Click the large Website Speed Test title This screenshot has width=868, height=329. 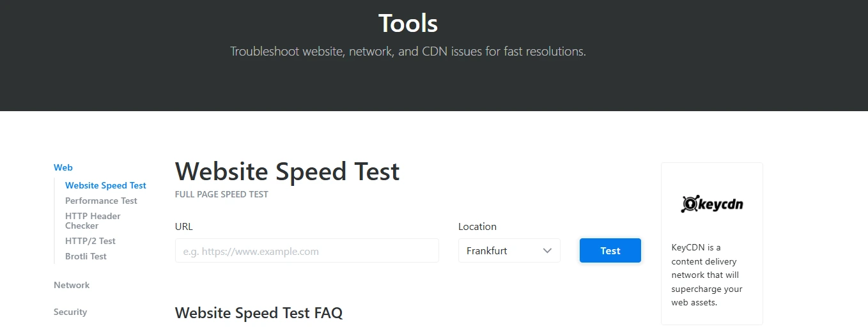(x=287, y=171)
